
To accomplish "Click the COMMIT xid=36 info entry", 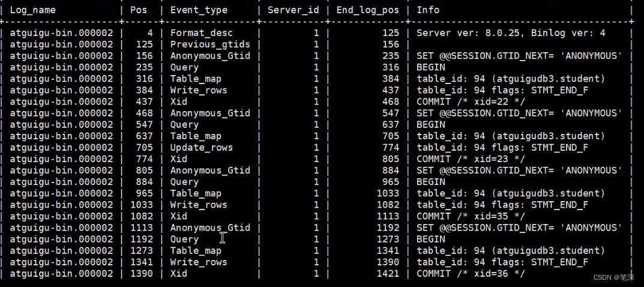I will [471, 274].
